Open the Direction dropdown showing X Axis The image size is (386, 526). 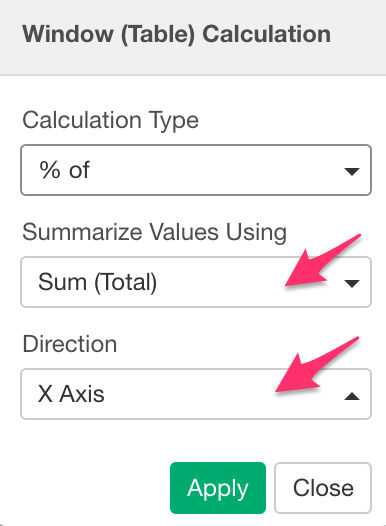click(x=196, y=394)
